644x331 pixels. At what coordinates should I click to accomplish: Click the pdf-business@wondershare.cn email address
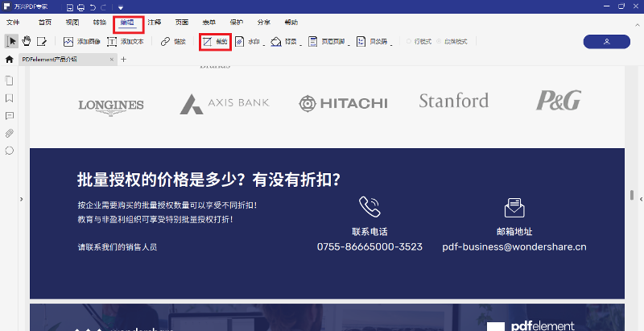(514, 246)
